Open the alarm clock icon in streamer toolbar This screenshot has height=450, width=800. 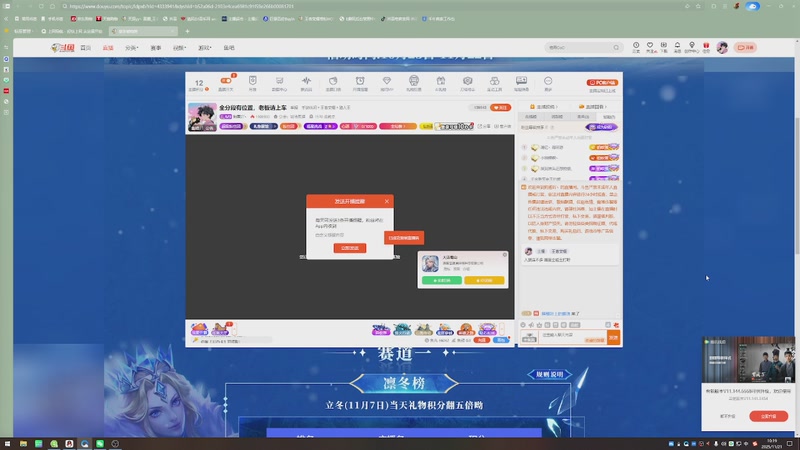tap(360, 81)
